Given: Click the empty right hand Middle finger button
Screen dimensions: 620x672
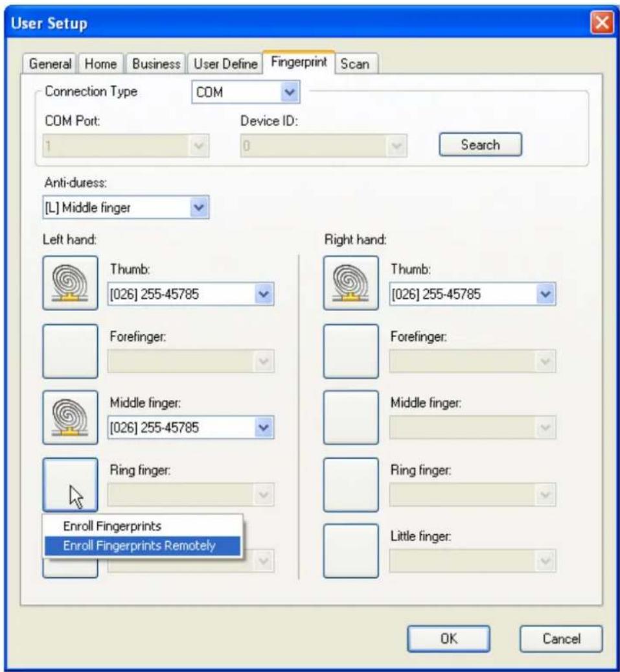Looking at the screenshot, I should (x=351, y=417).
